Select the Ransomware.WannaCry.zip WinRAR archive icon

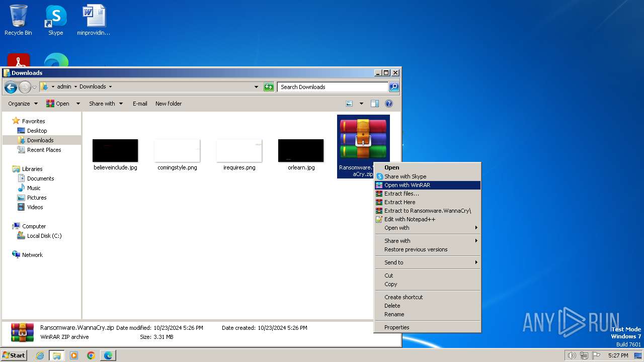click(x=363, y=146)
